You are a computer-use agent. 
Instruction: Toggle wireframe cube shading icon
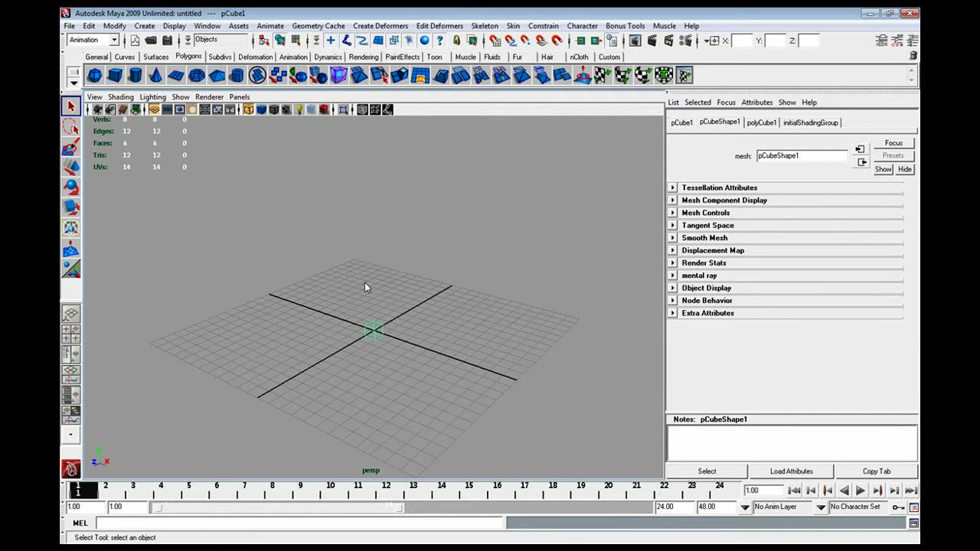248,109
